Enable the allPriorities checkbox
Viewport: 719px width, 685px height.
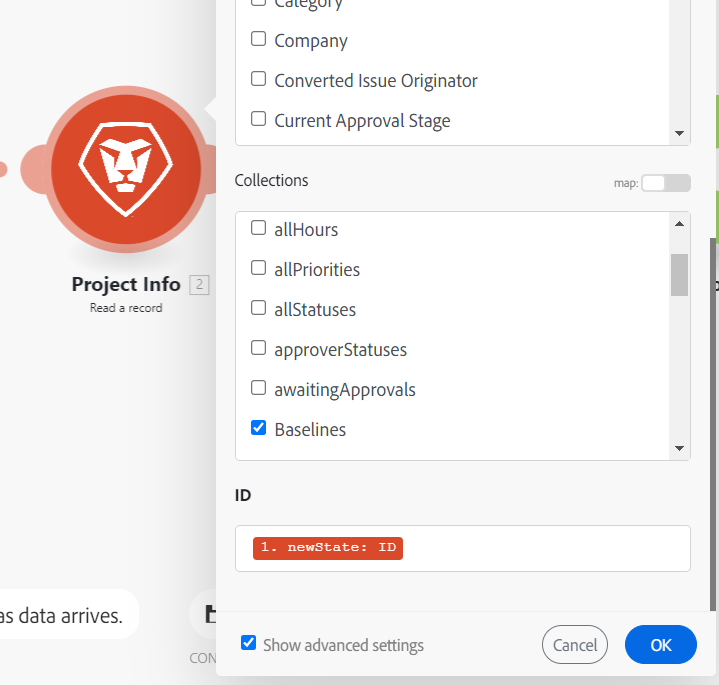[258, 269]
